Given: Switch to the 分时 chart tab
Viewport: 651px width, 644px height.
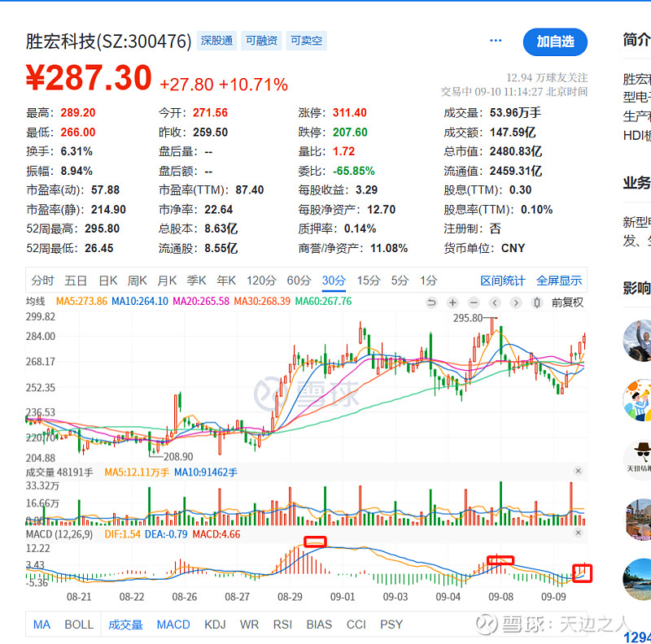Looking at the screenshot, I should tap(42, 281).
